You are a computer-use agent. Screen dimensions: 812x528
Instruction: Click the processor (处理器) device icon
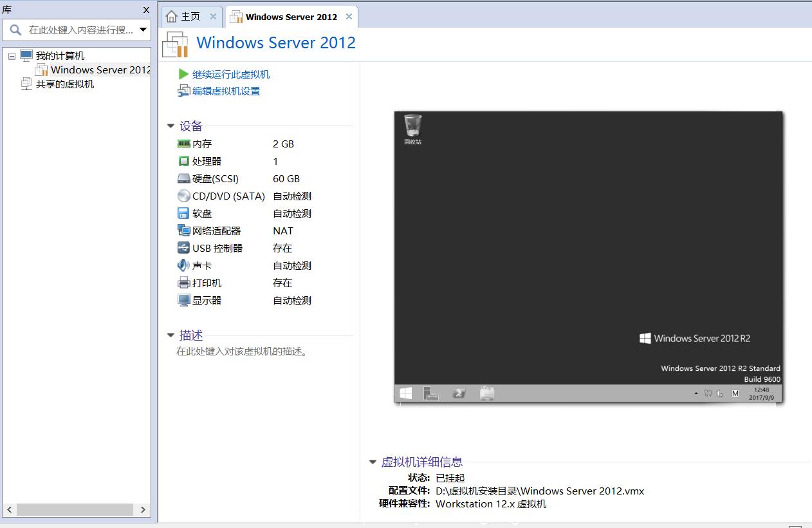[183, 161]
